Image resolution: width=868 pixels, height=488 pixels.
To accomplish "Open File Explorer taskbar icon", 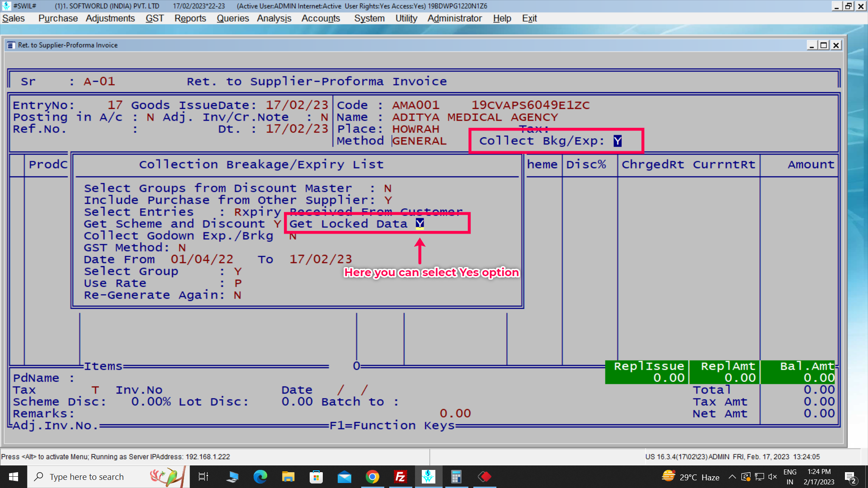I will (288, 477).
